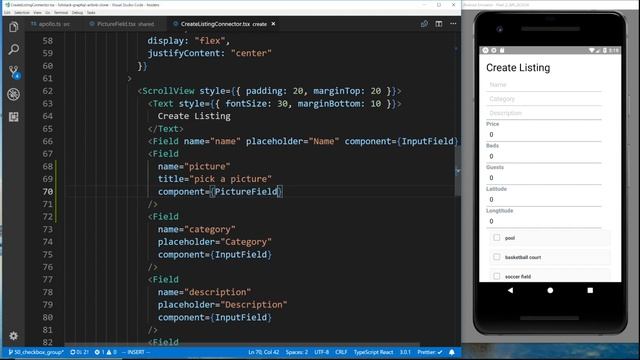This screenshot has width=640, height=360.
Task: Toggle the soccer field checkbox in emulator
Action: click(496, 276)
